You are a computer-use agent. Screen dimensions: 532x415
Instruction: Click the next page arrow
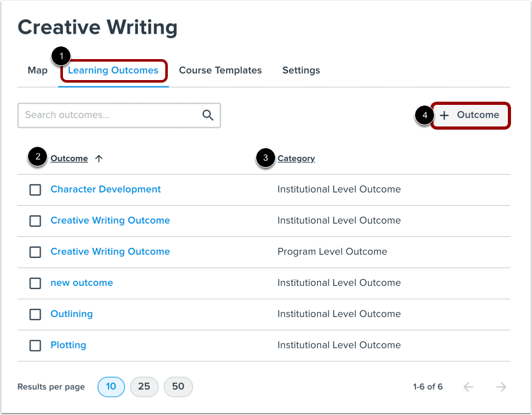(501, 386)
